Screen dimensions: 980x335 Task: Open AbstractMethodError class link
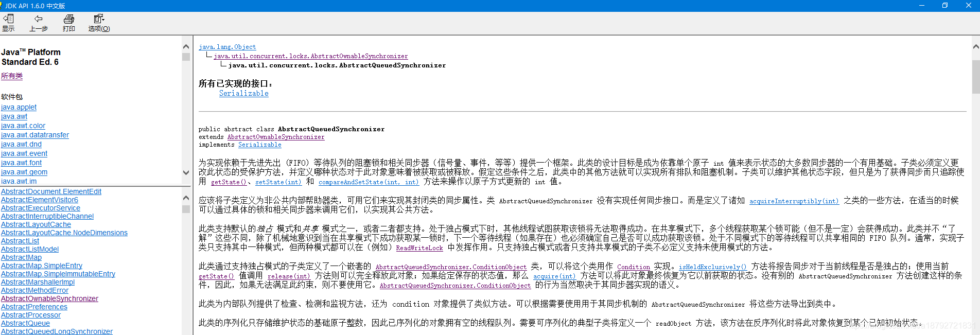(x=34, y=290)
